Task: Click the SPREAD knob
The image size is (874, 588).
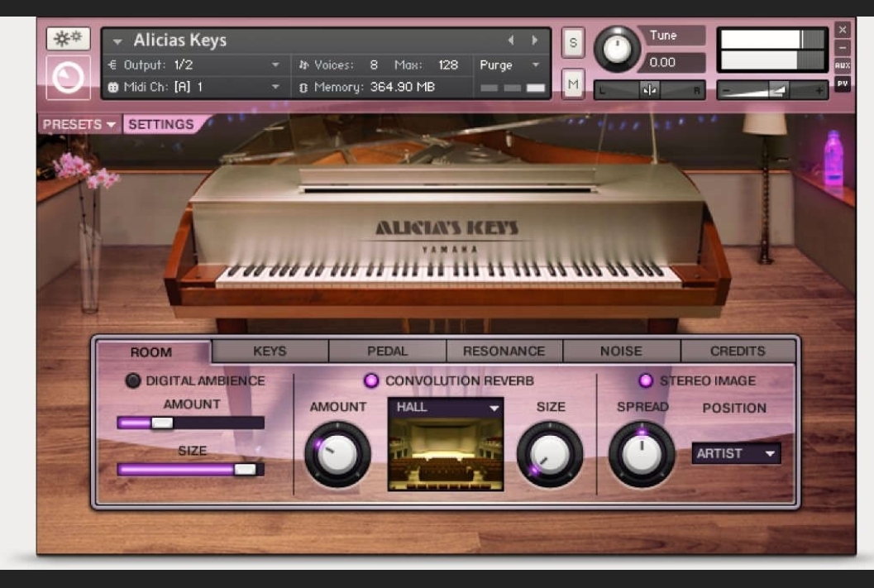Action: pos(642,454)
